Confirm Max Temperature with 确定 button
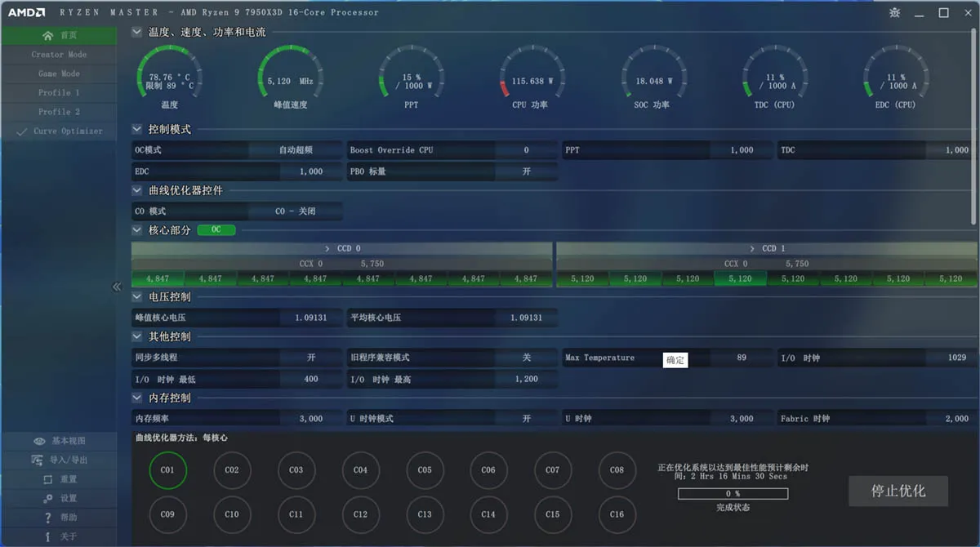 (x=675, y=360)
